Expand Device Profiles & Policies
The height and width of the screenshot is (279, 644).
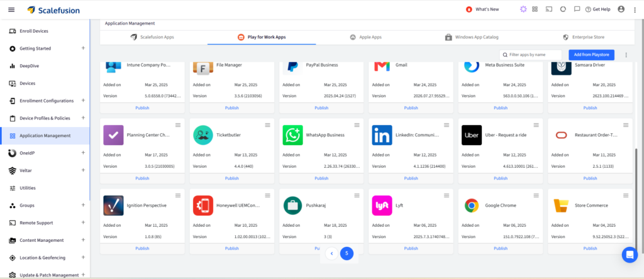83,118
